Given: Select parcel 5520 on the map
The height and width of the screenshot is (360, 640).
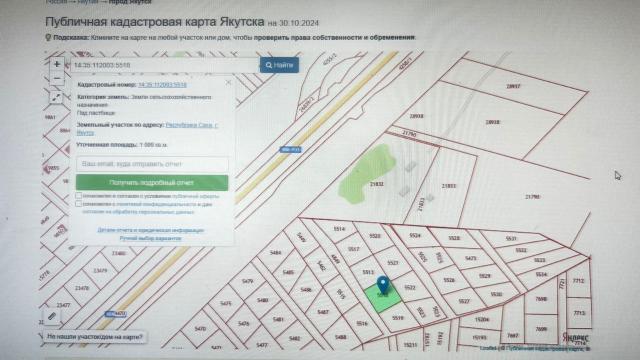Looking at the screenshot, I should click(375, 236).
